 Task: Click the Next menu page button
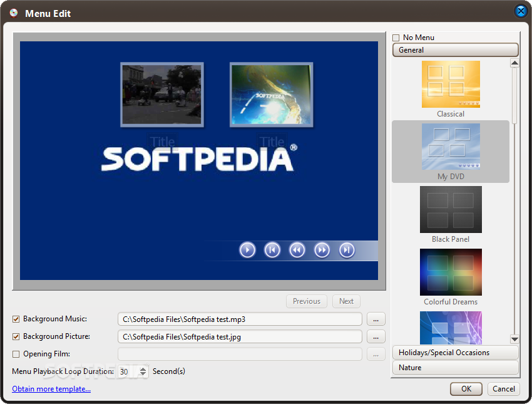tap(346, 301)
